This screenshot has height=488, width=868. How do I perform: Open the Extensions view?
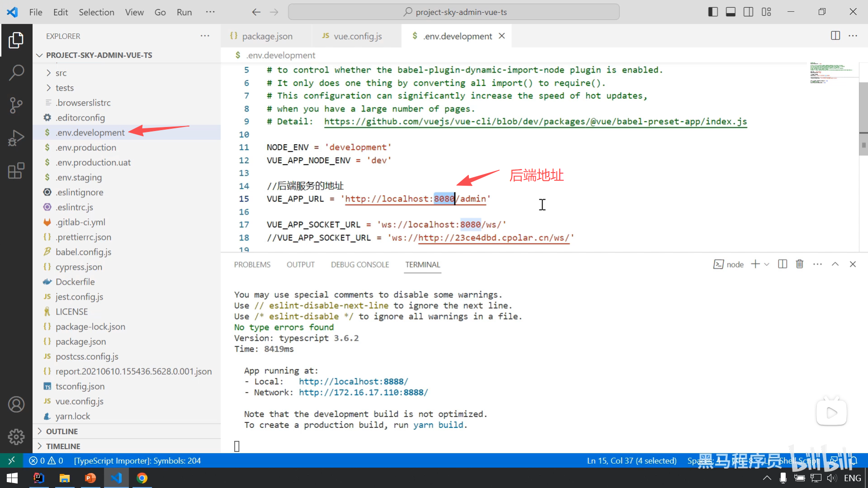16,171
